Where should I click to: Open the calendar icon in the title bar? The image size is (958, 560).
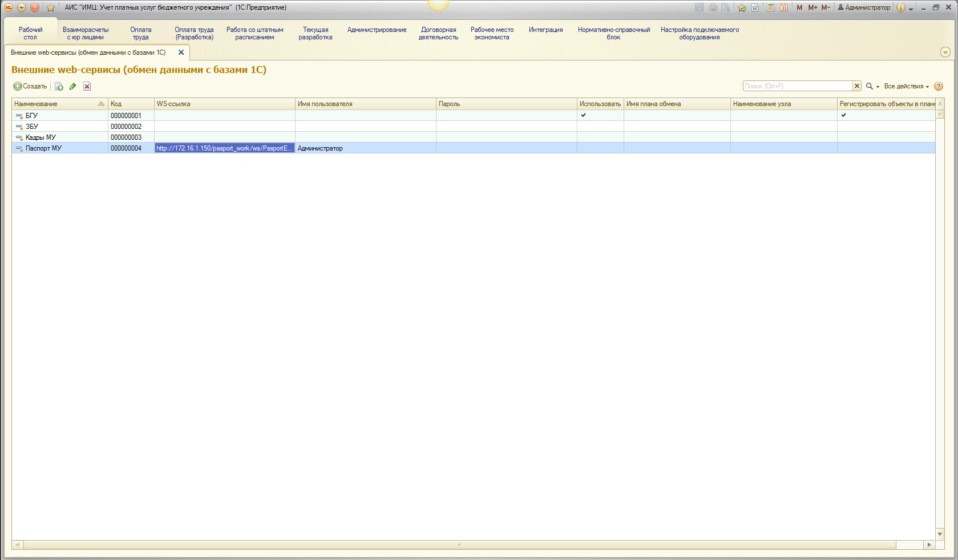783,7
